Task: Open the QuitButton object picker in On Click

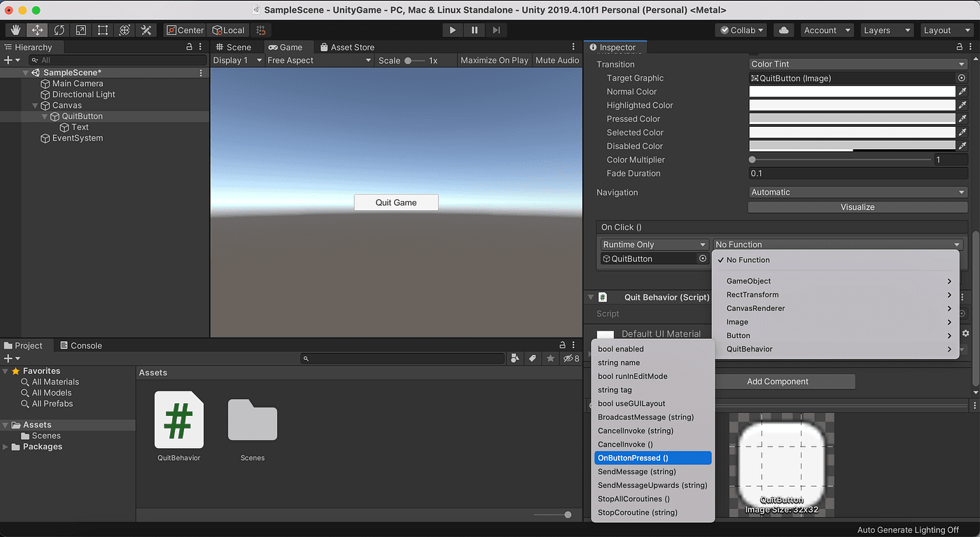Action: tap(703, 258)
